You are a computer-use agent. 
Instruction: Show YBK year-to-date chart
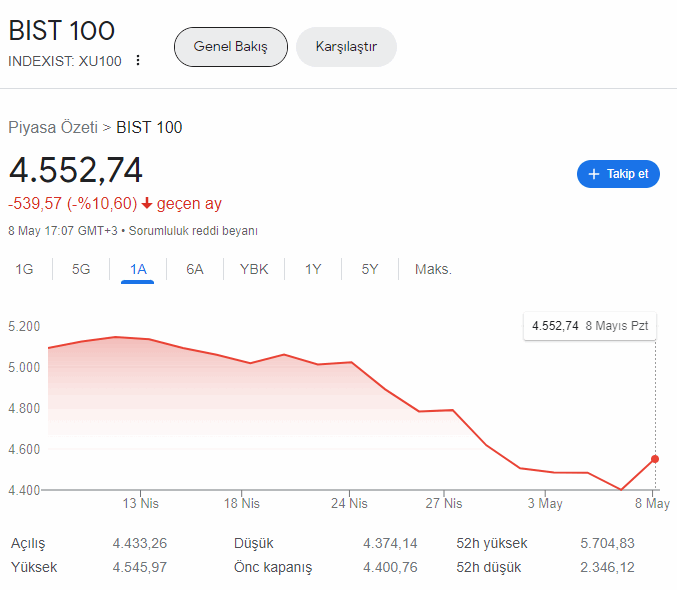(x=254, y=269)
